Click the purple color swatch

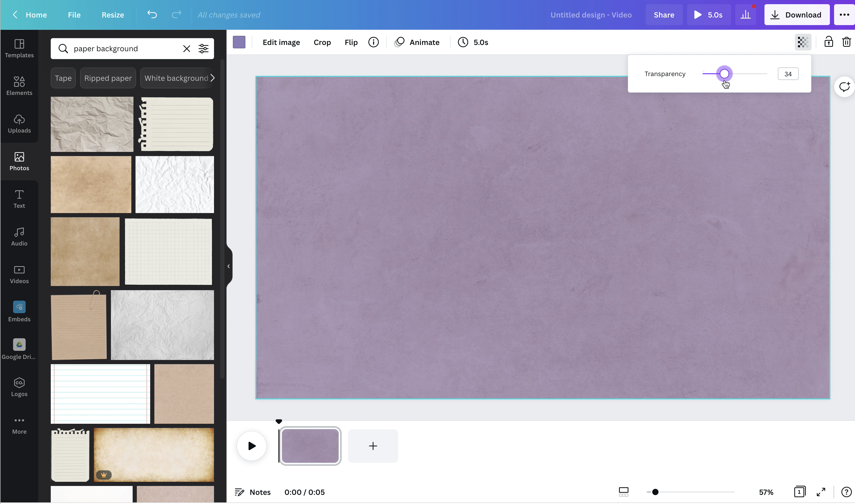(239, 42)
